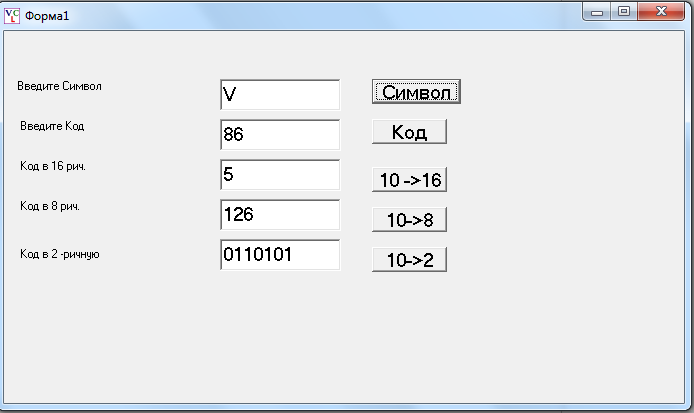The width and height of the screenshot is (694, 413).
Task: Click the Символ button
Action: tap(416, 92)
